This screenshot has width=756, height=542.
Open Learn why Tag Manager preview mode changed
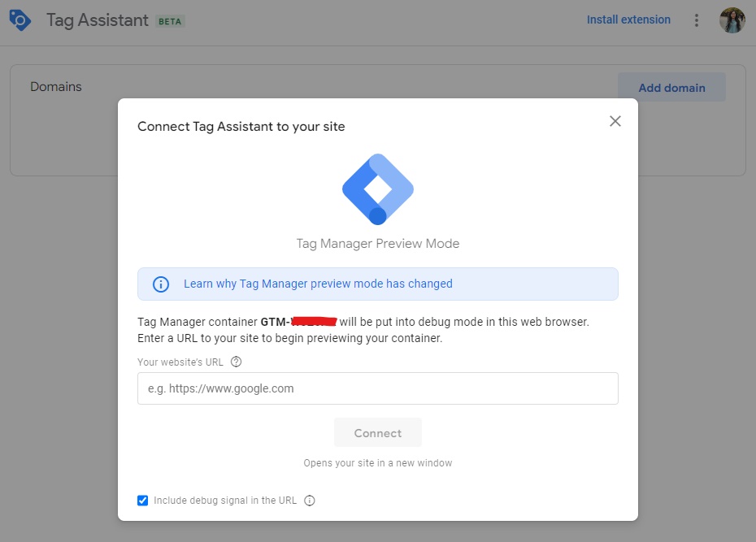[318, 284]
